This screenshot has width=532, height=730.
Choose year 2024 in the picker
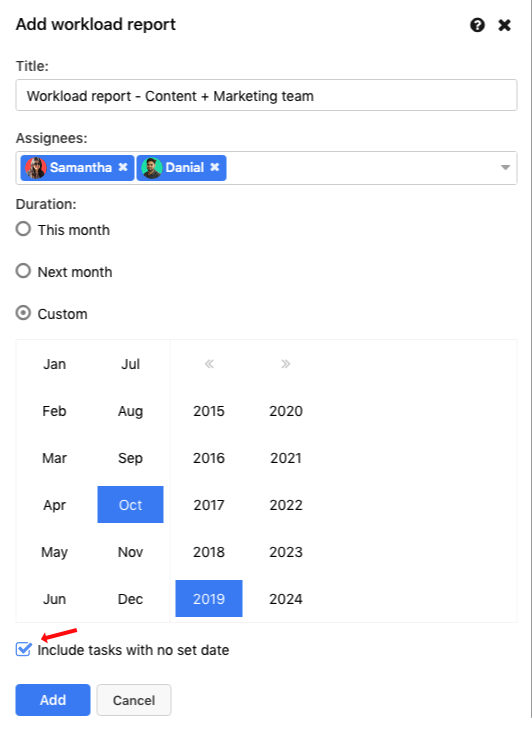(x=286, y=599)
